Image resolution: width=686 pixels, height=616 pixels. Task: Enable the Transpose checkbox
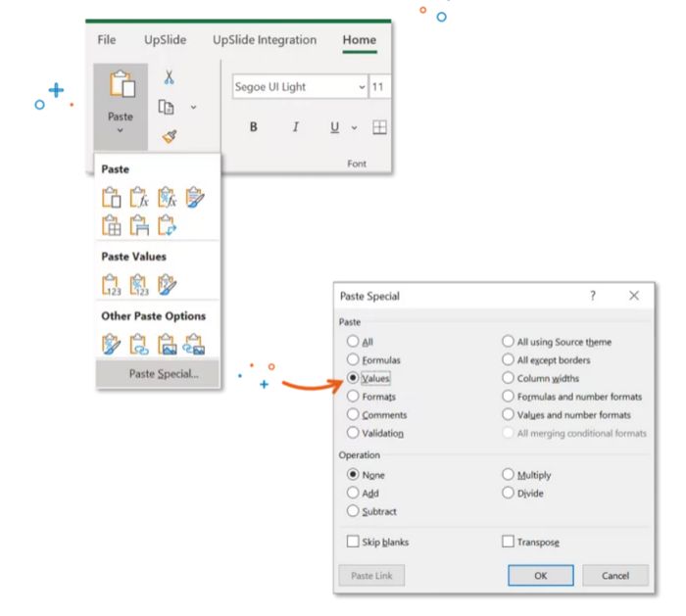coord(508,542)
